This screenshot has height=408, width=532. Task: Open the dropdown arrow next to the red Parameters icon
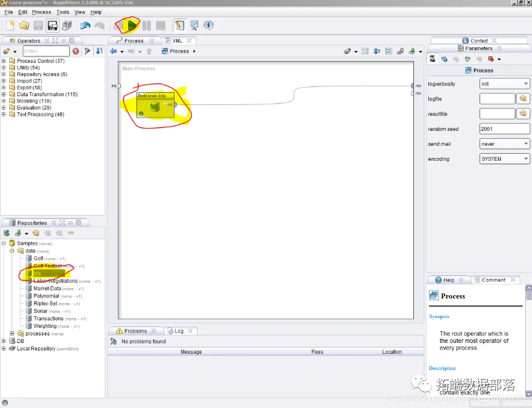pyautogui.click(x=499, y=59)
